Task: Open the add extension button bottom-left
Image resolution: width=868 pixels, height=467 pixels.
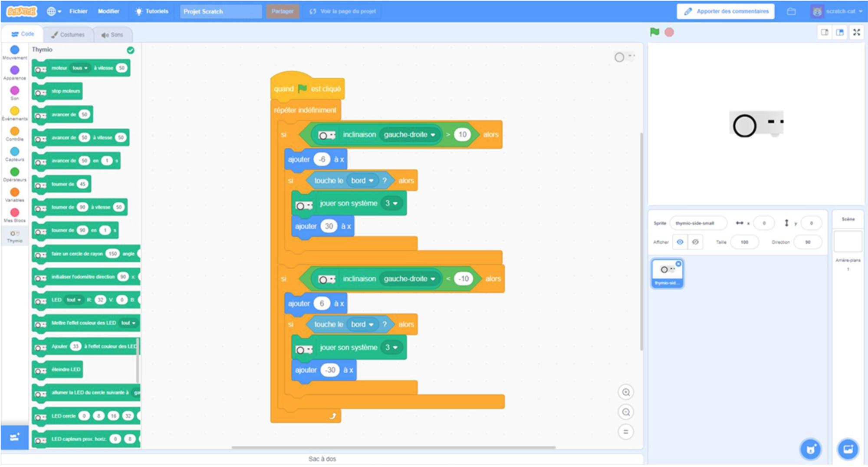Action: (x=14, y=437)
